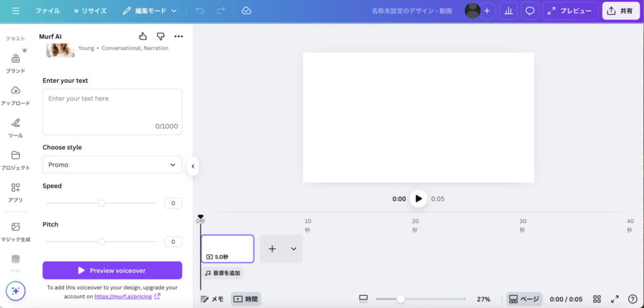Expand the add page arrow dropdown
The image size is (644, 308).
(293, 249)
